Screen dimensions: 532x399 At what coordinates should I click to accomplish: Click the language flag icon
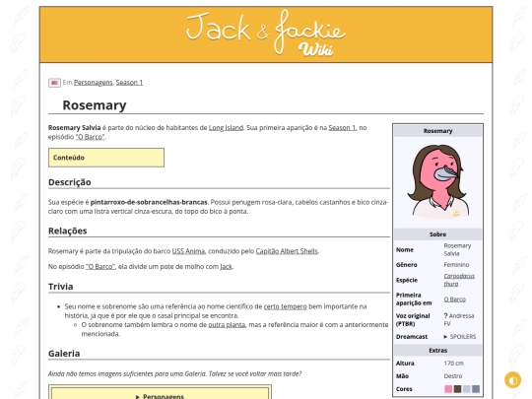[54, 83]
